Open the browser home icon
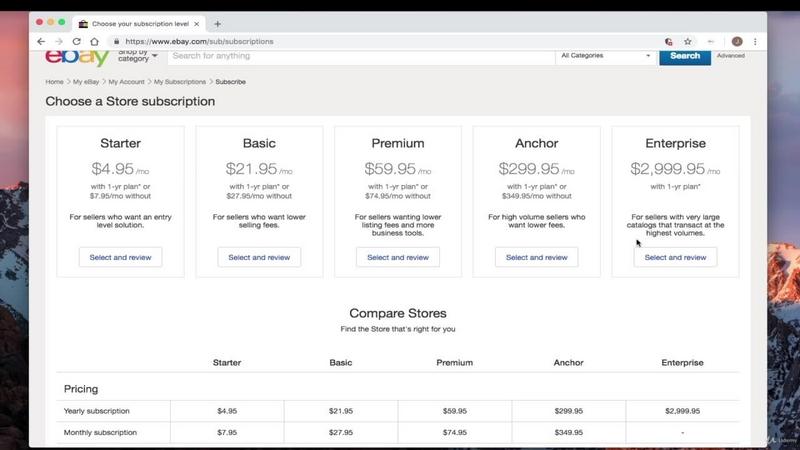The width and height of the screenshot is (800, 450). pos(94,41)
